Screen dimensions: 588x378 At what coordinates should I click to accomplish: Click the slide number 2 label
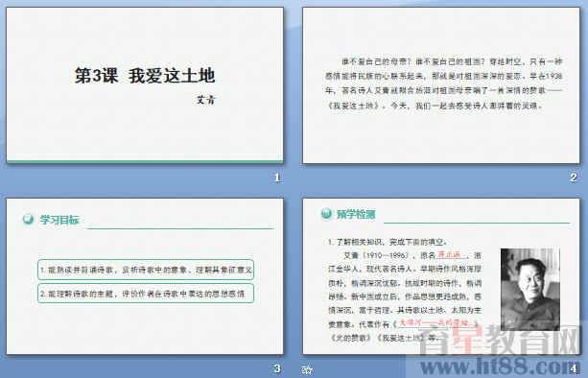[x=573, y=177]
